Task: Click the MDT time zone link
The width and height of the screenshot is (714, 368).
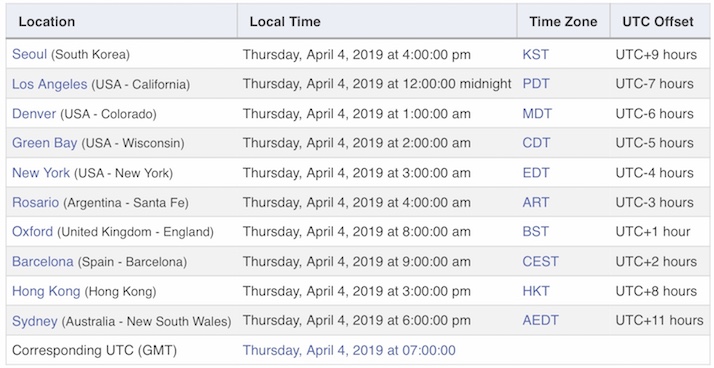Action: pyautogui.click(x=537, y=113)
